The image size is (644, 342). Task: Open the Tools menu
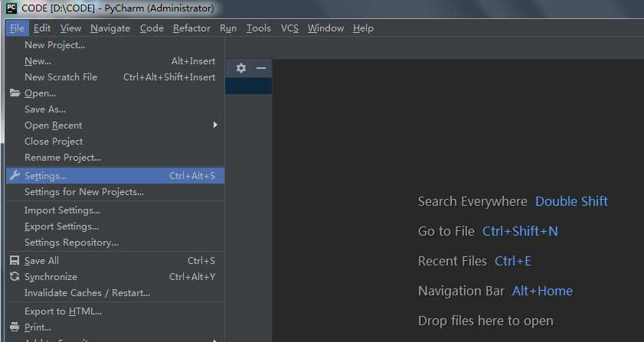[x=258, y=28]
